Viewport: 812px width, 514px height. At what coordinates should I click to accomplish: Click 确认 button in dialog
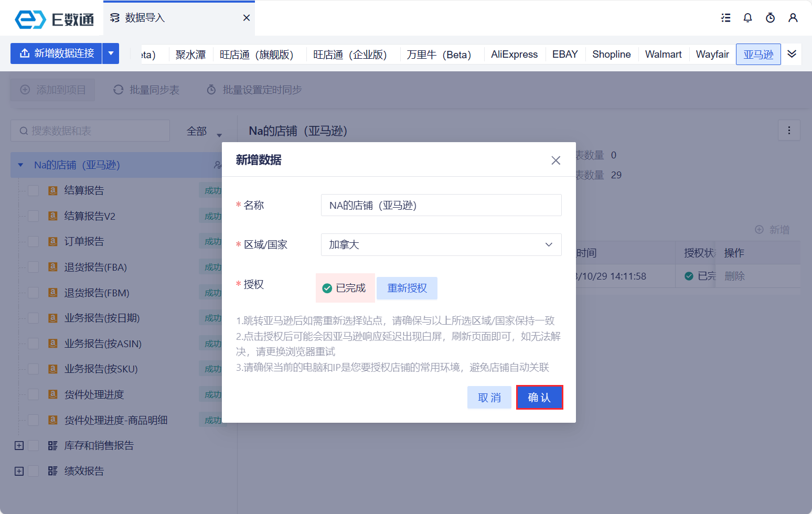pos(539,398)
